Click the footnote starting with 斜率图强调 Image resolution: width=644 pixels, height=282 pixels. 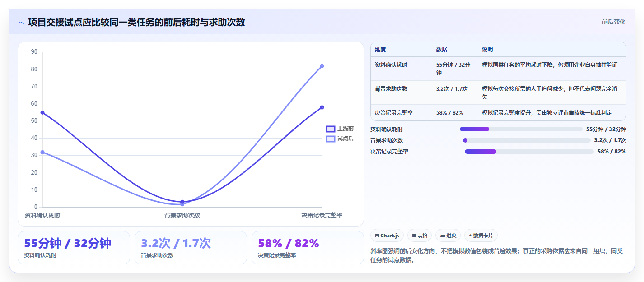click(x=496, y=255)
